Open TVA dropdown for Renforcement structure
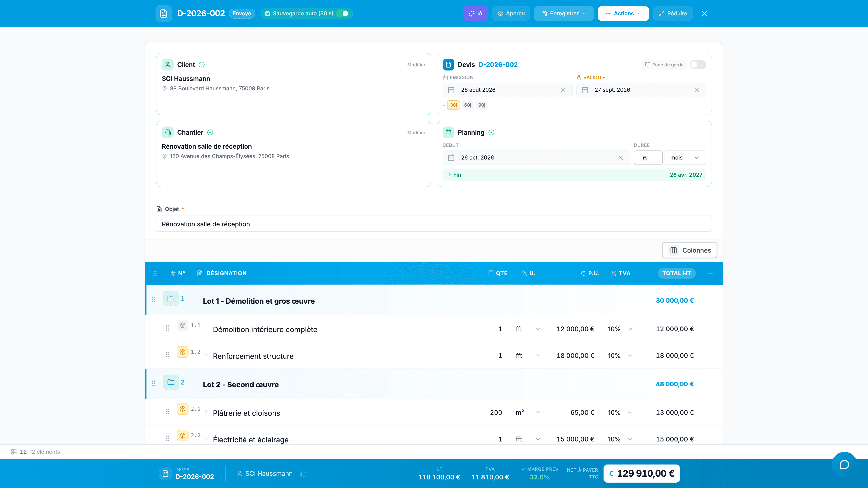 tap(630, 356)
